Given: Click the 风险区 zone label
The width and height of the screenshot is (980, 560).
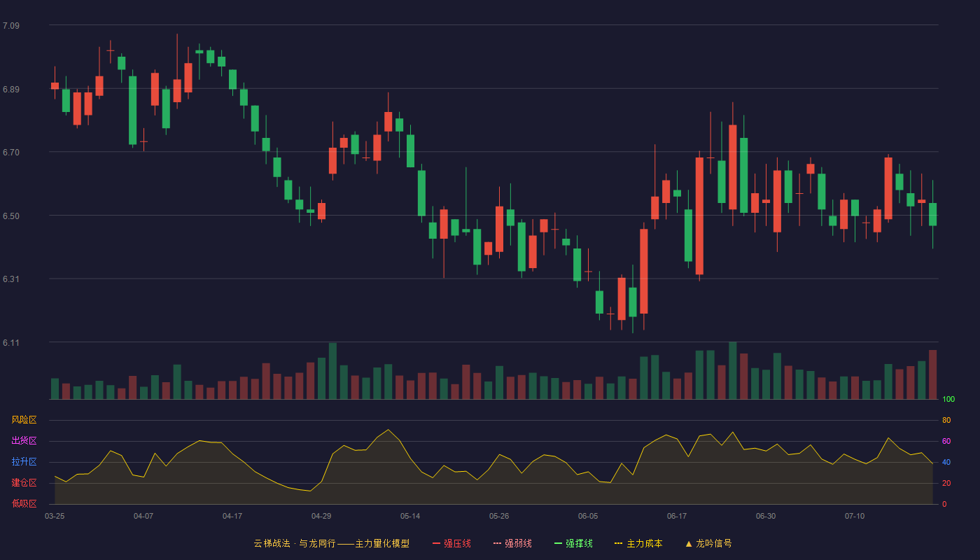Looking at the screenshot, I should (x=24, y=420).
